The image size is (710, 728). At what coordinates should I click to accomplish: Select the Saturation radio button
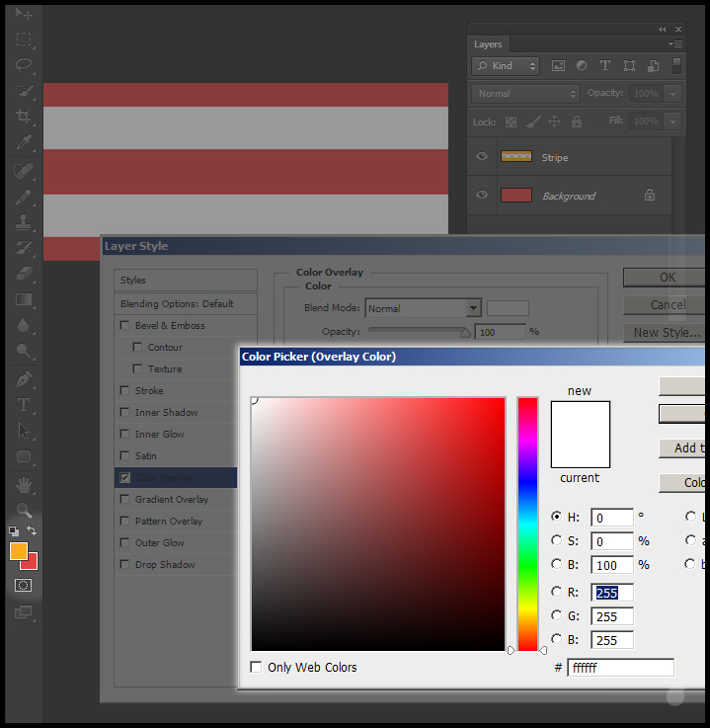[557, 540]
